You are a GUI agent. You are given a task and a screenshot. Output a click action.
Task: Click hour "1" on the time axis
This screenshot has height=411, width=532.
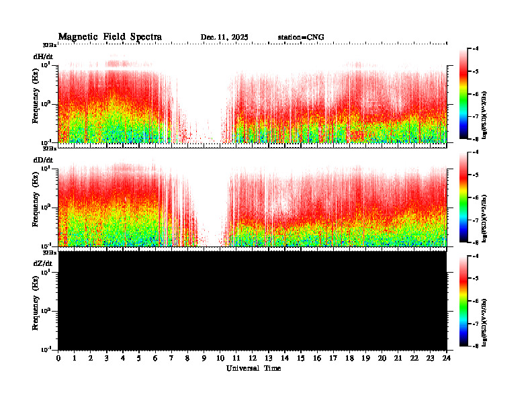[75, 358]
